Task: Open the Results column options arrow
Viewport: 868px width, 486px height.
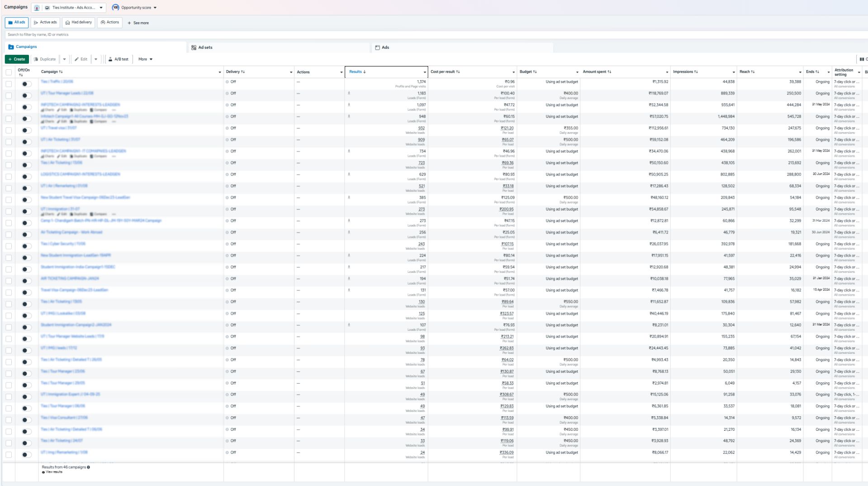Action: [x=424, y=72]
